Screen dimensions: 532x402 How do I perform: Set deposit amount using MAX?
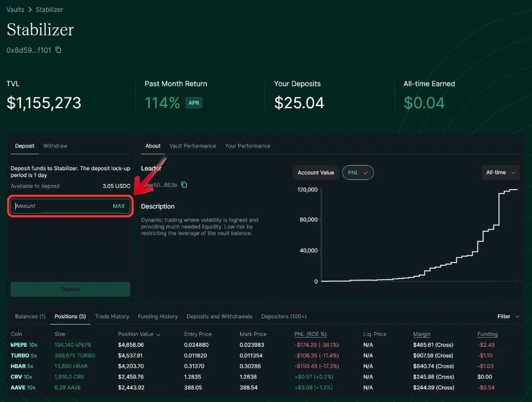pyautogui.click(x=119, y=206)
